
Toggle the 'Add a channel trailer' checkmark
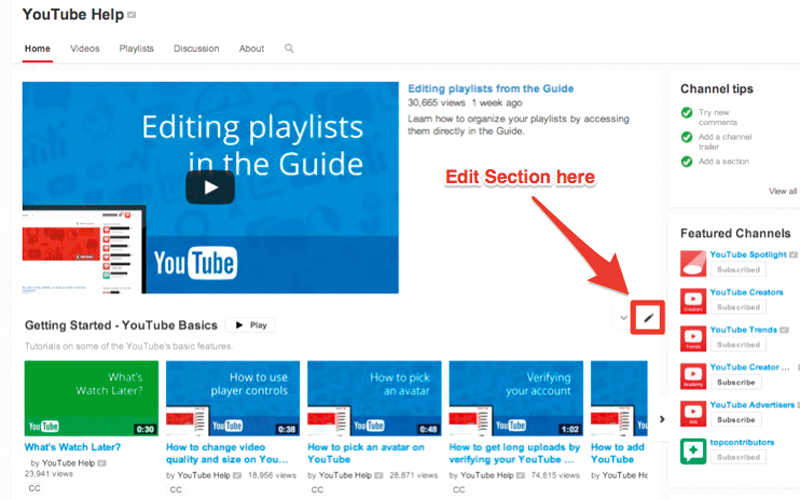tap(686, 137)
